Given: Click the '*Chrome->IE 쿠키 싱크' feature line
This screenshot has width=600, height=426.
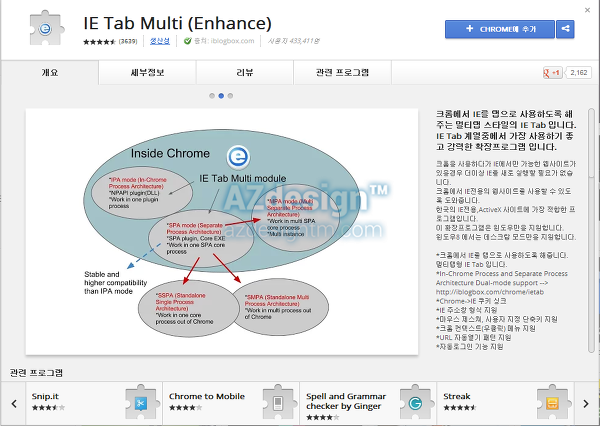Looking at the screenshot, I should (471, 301).
